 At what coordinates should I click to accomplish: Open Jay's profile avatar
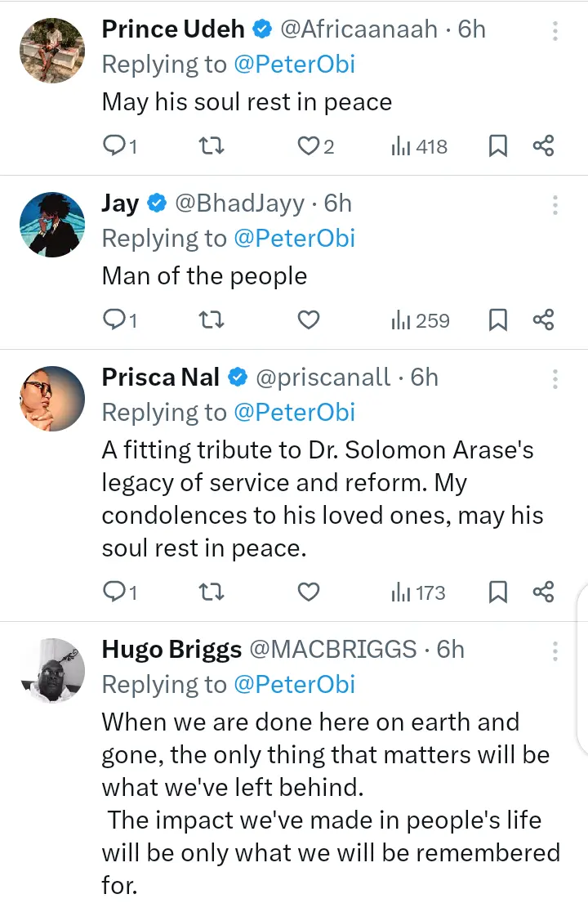[x=52, y=226]
